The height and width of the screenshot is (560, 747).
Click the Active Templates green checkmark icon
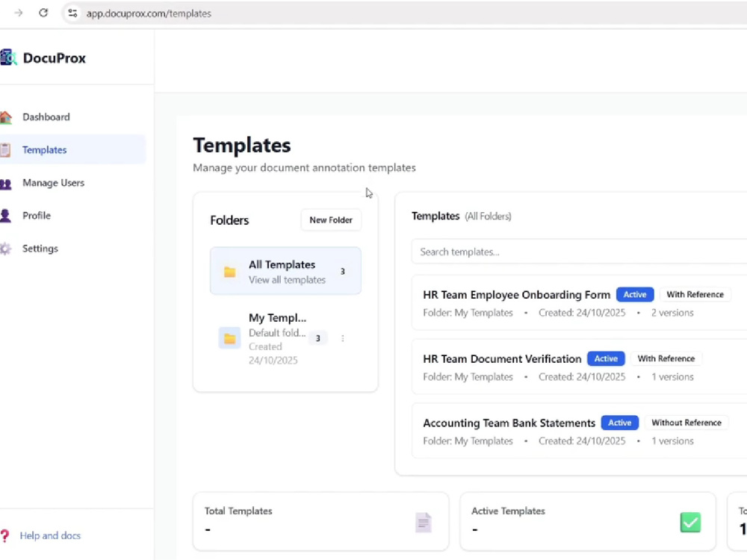(690, 523)
